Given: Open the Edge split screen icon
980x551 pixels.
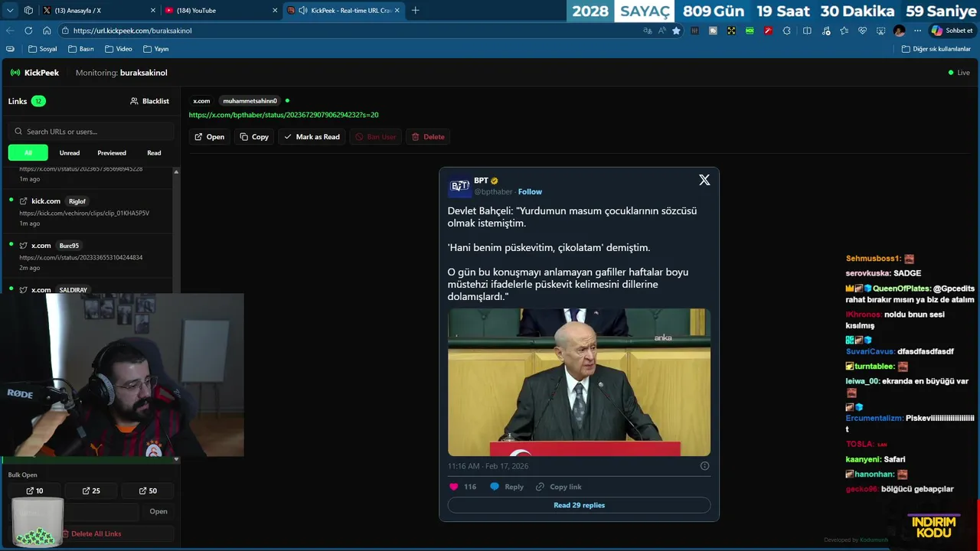Looking at the screenshot, I should click(807, 31).
